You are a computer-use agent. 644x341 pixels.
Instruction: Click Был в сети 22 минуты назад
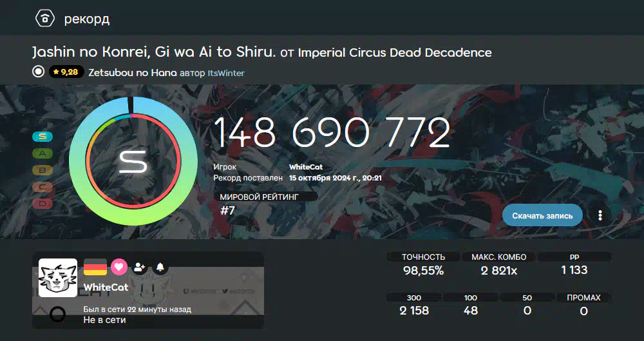pyautogui.click(x=137, y=309)
